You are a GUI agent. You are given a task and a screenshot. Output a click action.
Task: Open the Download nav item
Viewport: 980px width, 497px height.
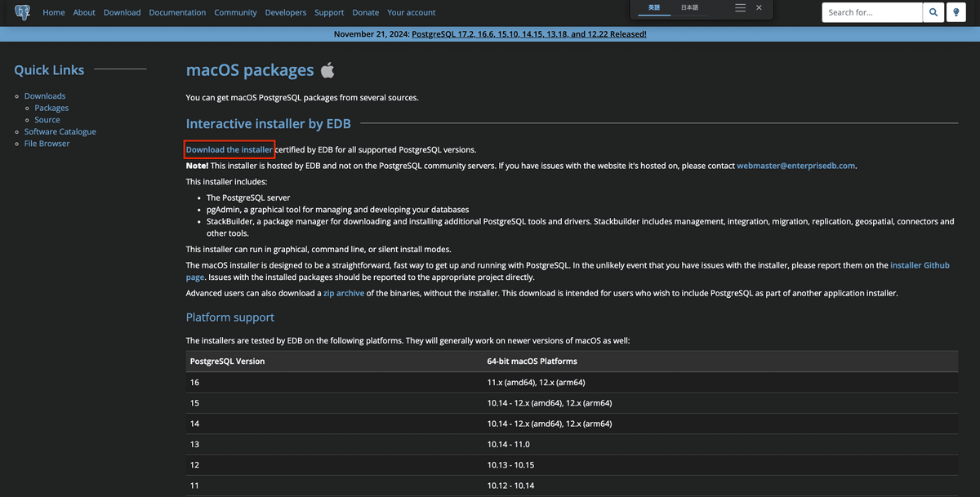coord(122,12)
